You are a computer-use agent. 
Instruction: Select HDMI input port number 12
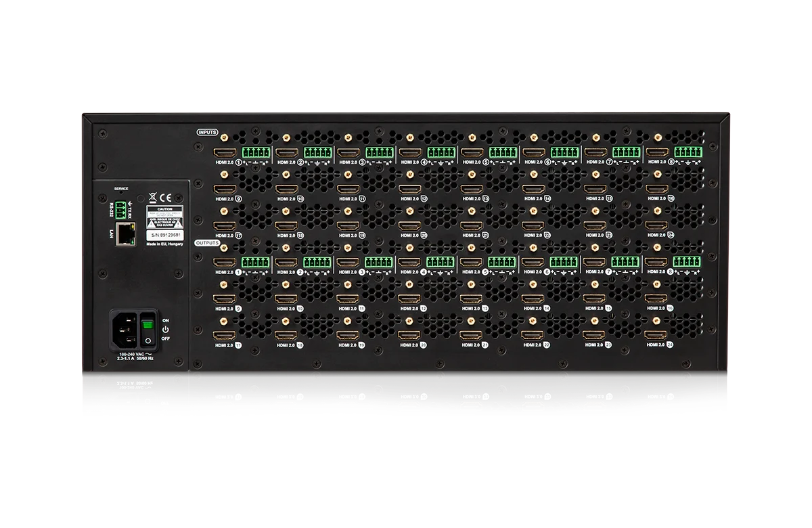coord(409,190)
